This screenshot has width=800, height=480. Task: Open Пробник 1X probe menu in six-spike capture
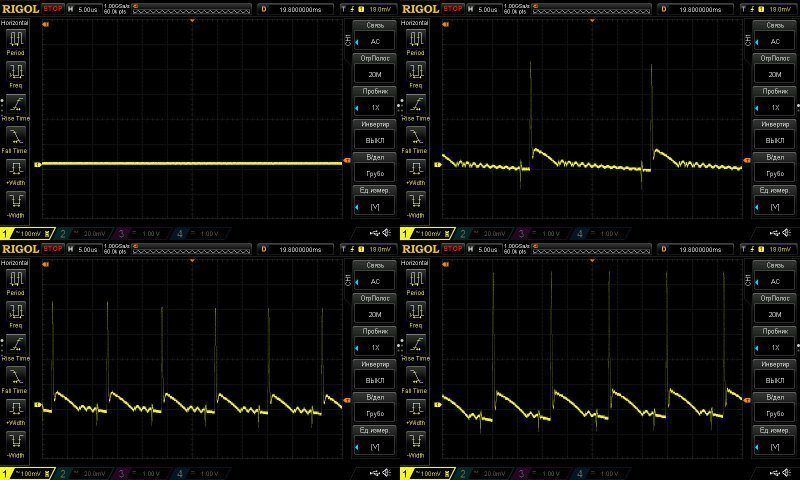(x=375, y=342)
